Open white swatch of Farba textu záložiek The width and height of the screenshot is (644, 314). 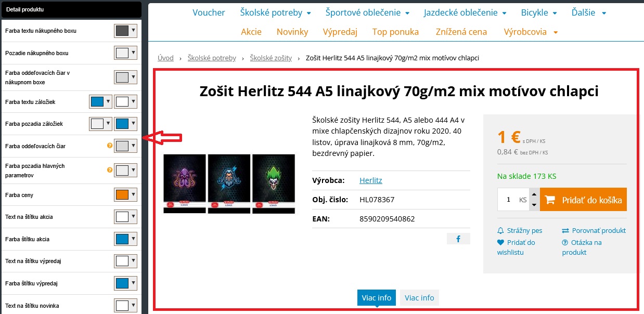(x=125, y=101)
